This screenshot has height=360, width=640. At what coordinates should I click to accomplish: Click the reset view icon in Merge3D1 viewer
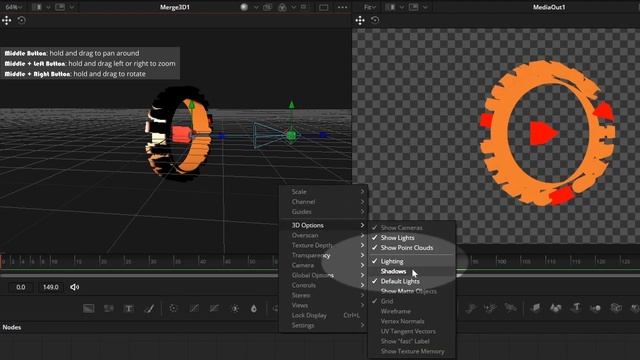(22, 20)
